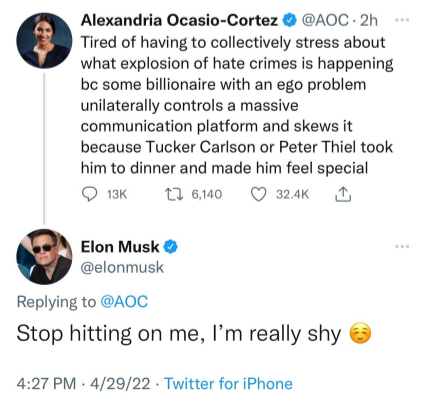Viewport: 424px width, 397px height.
Task: Click the Twitter for iPhone link
Action: click(x=229, y=384)
